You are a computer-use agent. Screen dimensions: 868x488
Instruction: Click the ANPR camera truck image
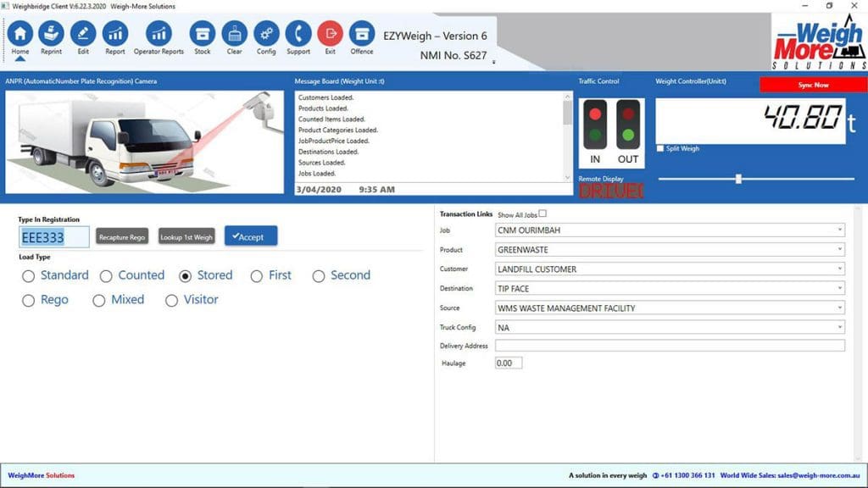click(x=144, y=142)
